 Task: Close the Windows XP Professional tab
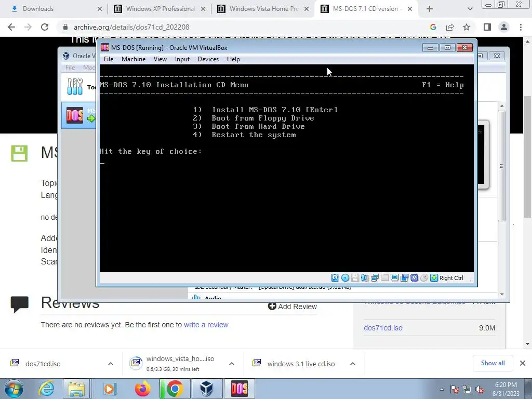tap(203, 9)
